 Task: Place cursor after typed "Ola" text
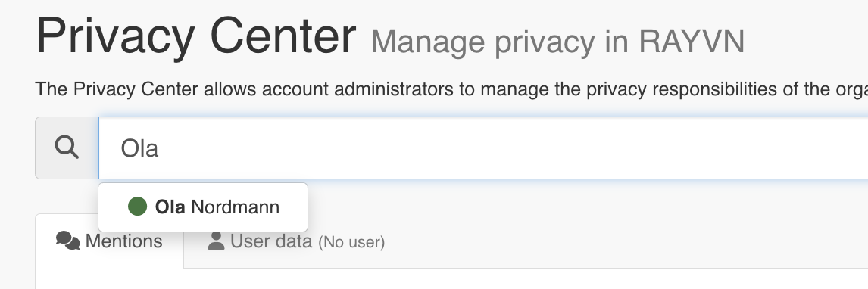[161, 148]
